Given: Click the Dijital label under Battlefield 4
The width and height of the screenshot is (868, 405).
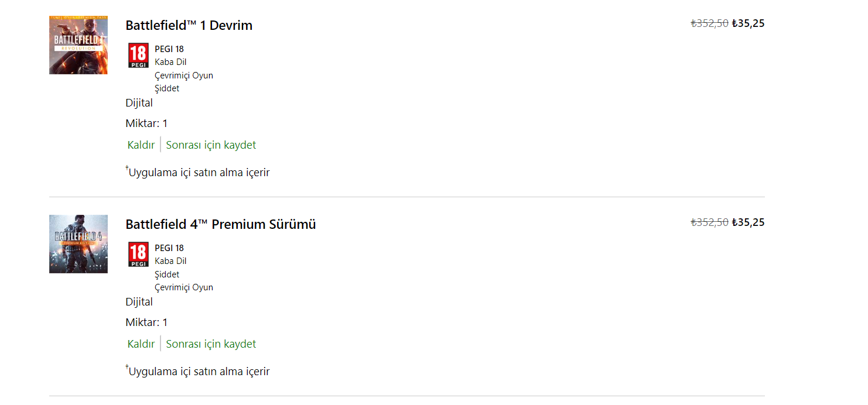Looking at the screenshot, I should point(139,302).
